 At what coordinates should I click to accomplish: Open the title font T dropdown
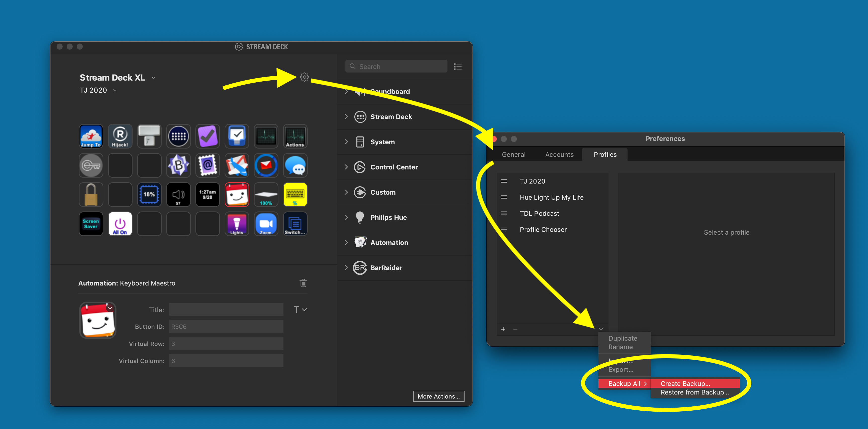click(300, 310)
